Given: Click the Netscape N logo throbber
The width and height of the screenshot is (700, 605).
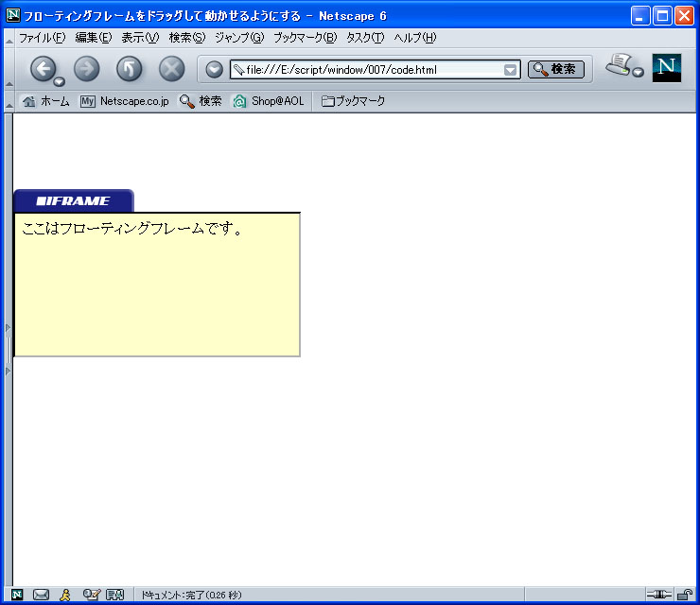Looking at the screenshot, I should 666,68.
